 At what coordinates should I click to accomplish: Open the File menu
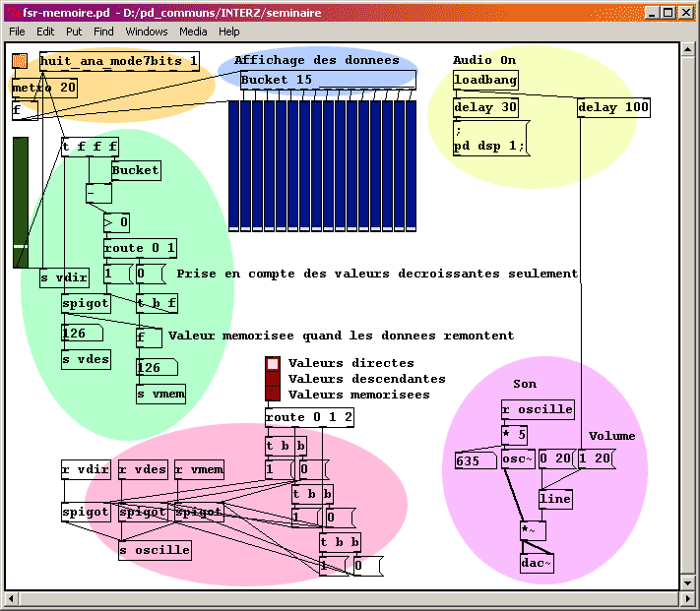coord(18,31)
